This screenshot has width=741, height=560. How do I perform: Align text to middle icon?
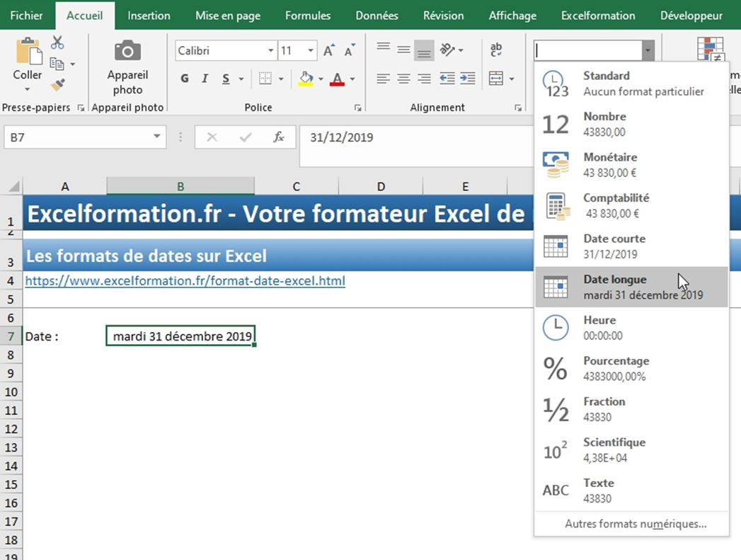point(403,49)
